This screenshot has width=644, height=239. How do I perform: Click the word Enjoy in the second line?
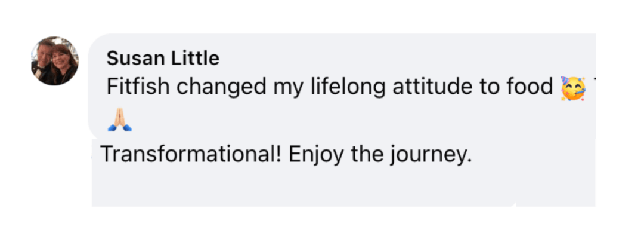point(317,155)
